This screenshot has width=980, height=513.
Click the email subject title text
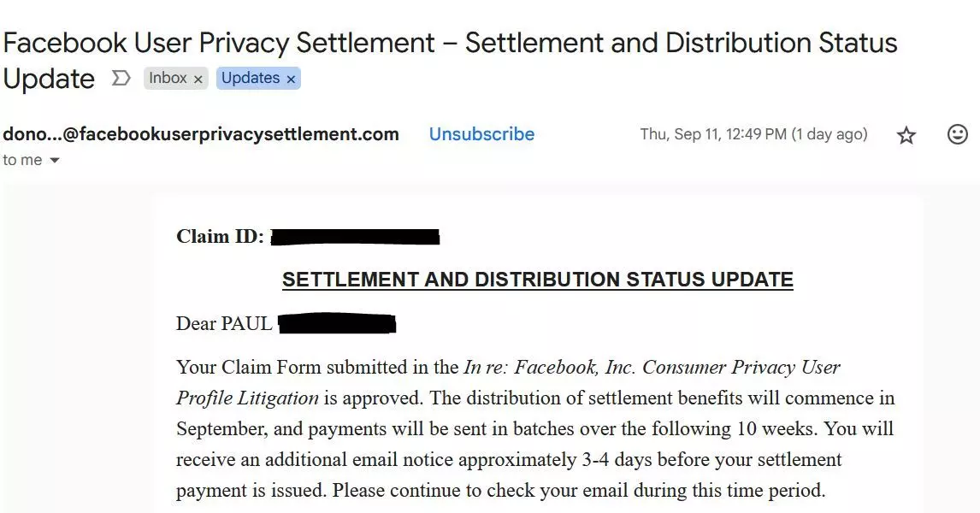pos(450,43)
